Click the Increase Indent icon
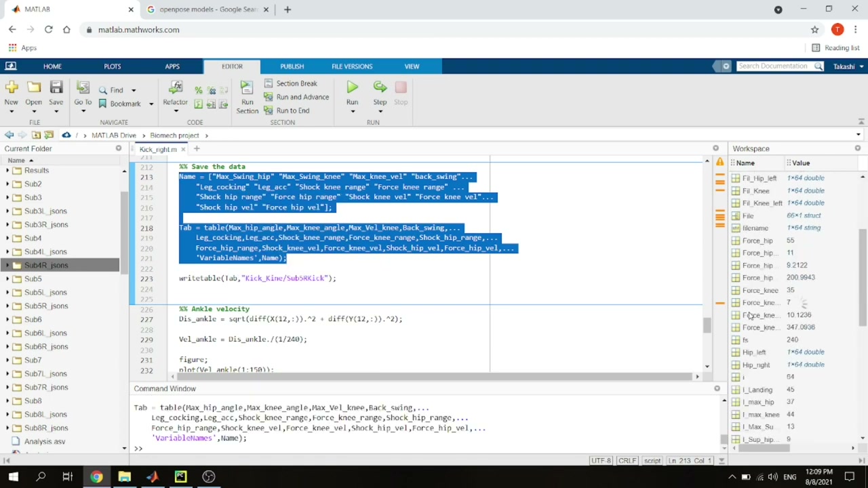The width and height of the screenshot is (868, 488). pyautogui.click(x=211, y=104)
